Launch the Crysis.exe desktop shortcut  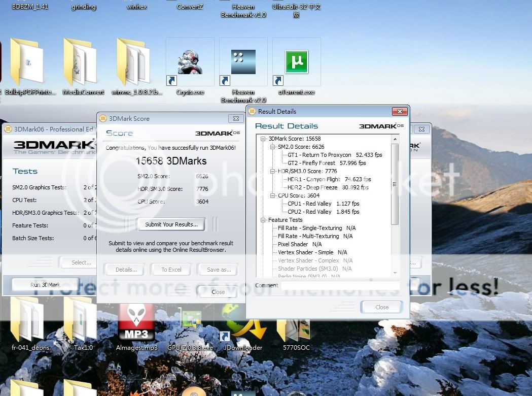pos(190,62)
